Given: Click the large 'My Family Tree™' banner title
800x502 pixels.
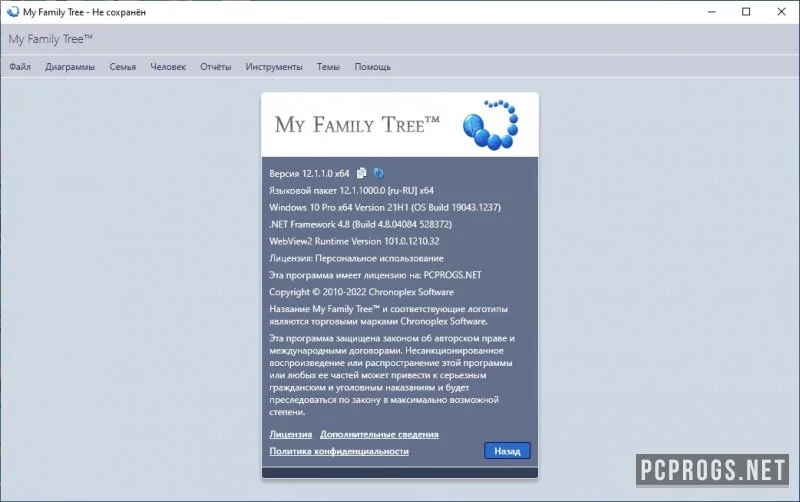Looking at the screenshot, I should [357, 125].
